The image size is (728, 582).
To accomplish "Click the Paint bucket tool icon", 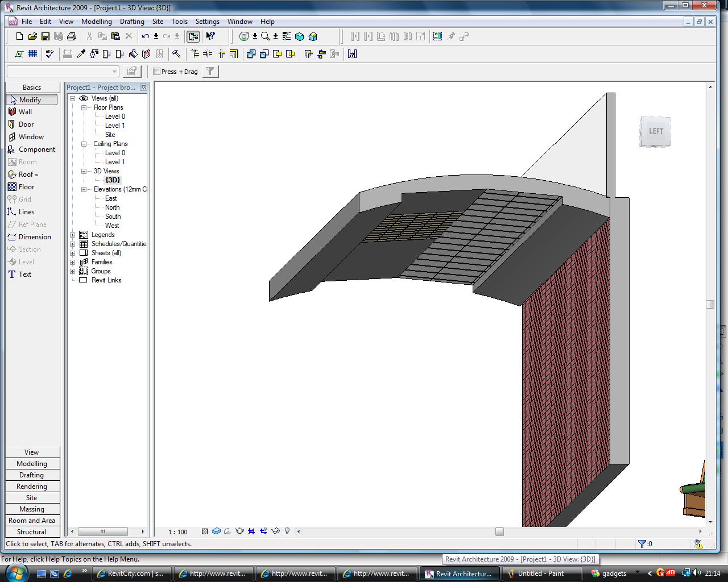I will coord(133,54).
